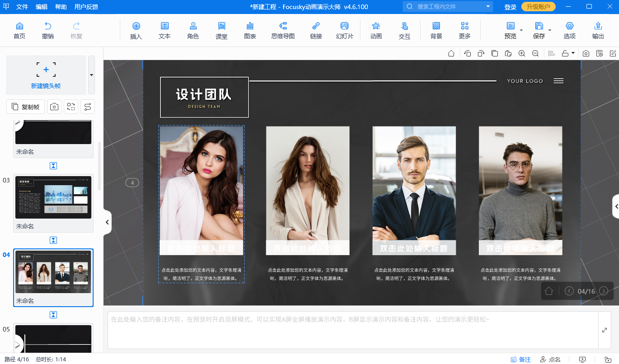
Task: Expand the lock dropdown arrow in canvas toolbar
Action: (573, 53)
